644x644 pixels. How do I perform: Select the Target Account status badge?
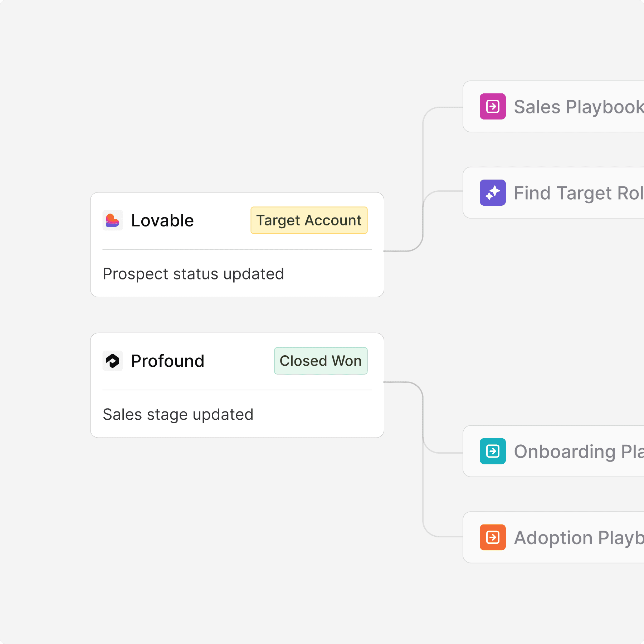pyautogui.click(x=309, y=220)
